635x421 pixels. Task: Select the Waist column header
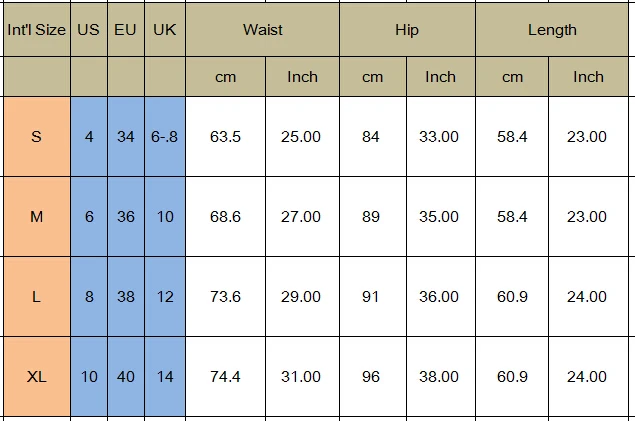tap(262, 30)
